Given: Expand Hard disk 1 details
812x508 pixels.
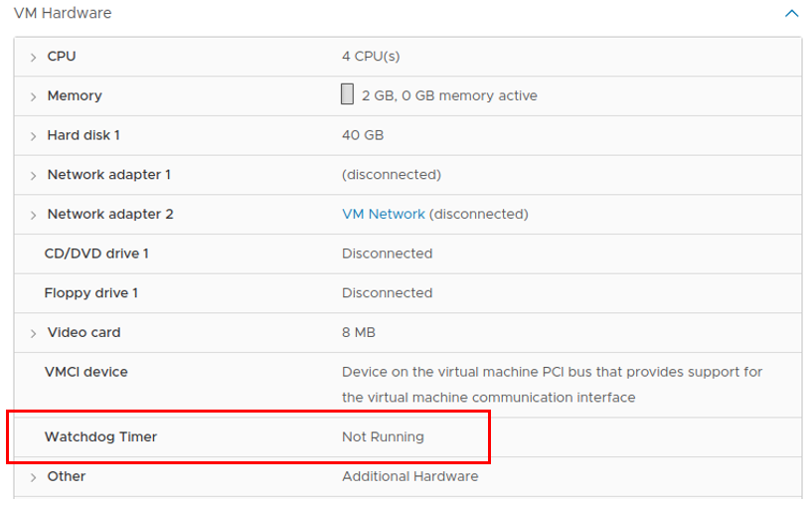Looking at the screenshot, I should click(x=33, y=135).
